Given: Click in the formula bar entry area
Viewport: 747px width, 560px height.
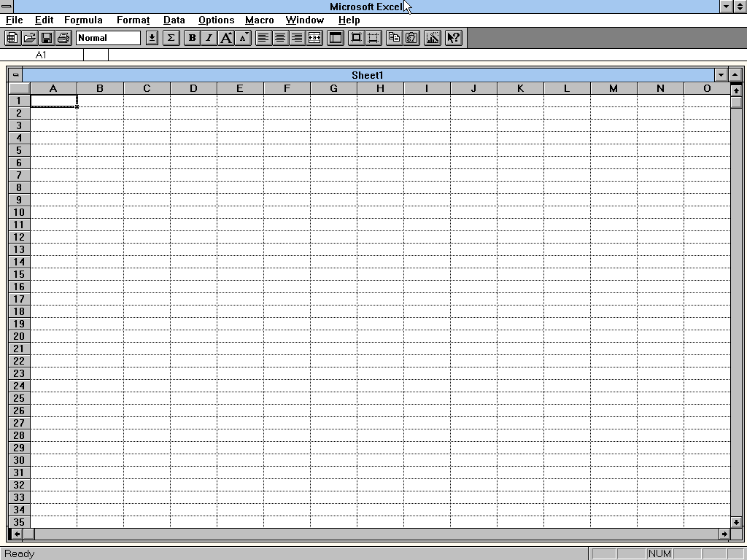Looking at the screenshot, I should pyautogui.click(x=427, y=55).
